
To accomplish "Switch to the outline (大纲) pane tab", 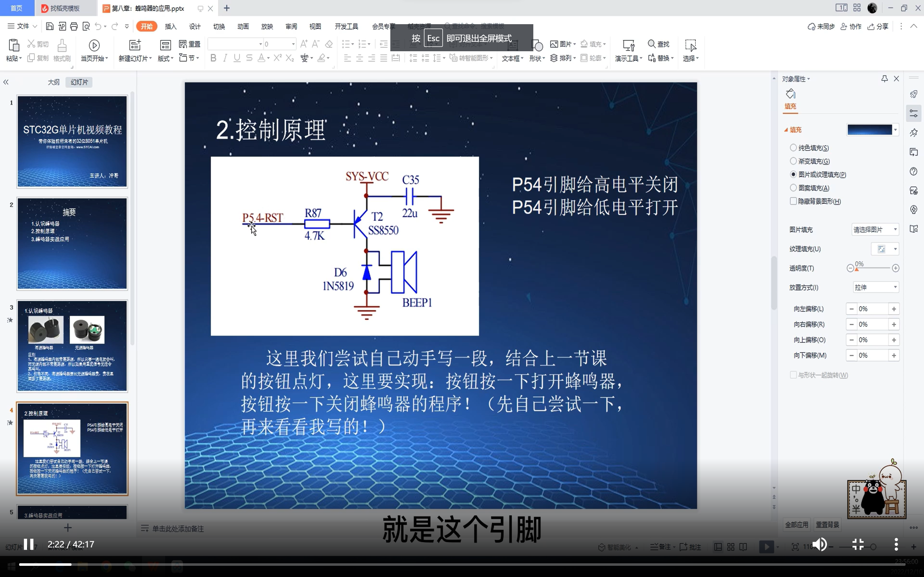I will (53, 82).
